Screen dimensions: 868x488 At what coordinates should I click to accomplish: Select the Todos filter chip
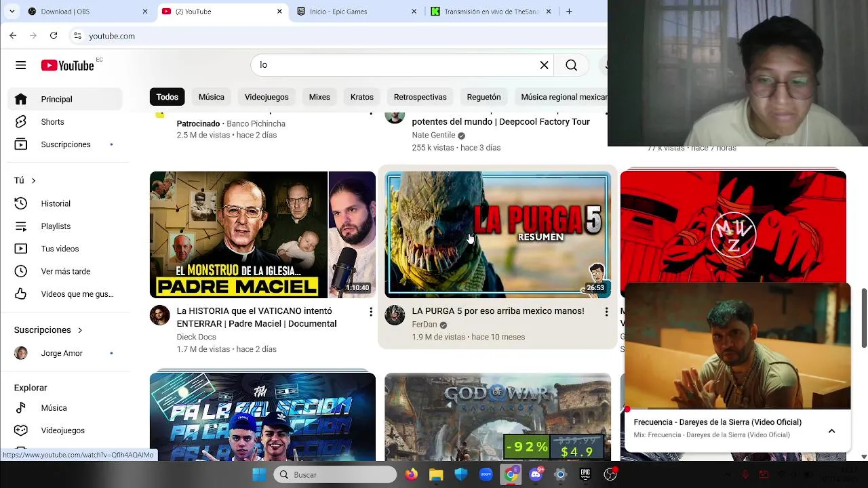[x=167, y=97]
